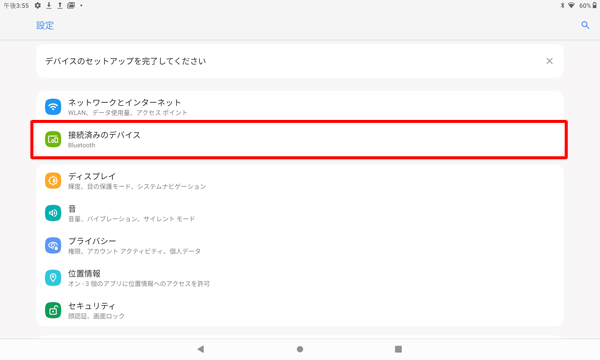Open 音 sound settings
This screenshot has width=600, height=360.
pos(300,213)
